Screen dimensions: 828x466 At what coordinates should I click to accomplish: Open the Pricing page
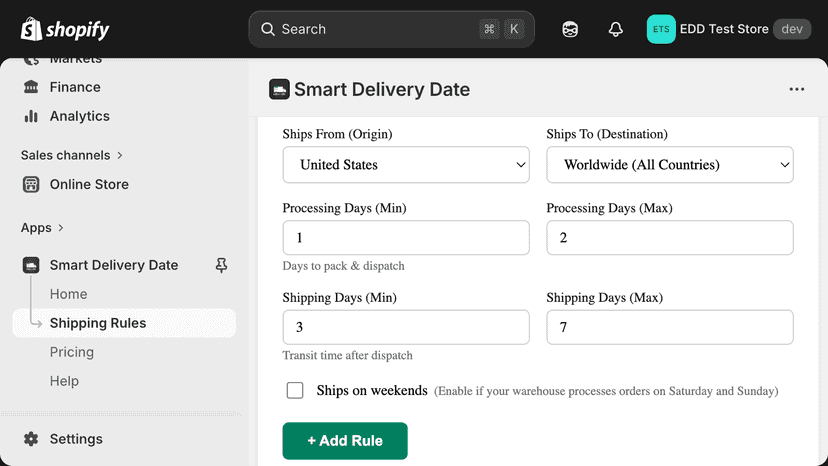(72, 352)
